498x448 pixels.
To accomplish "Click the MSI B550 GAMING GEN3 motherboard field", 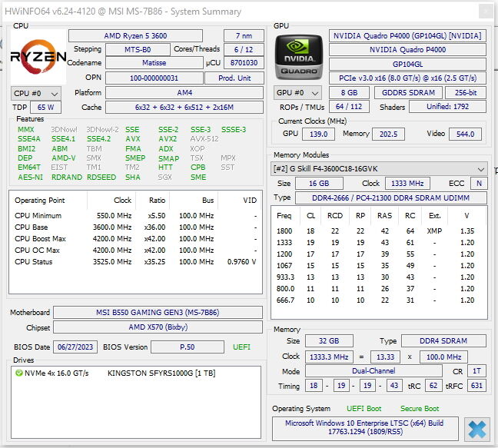I will [x=158, y=313].
